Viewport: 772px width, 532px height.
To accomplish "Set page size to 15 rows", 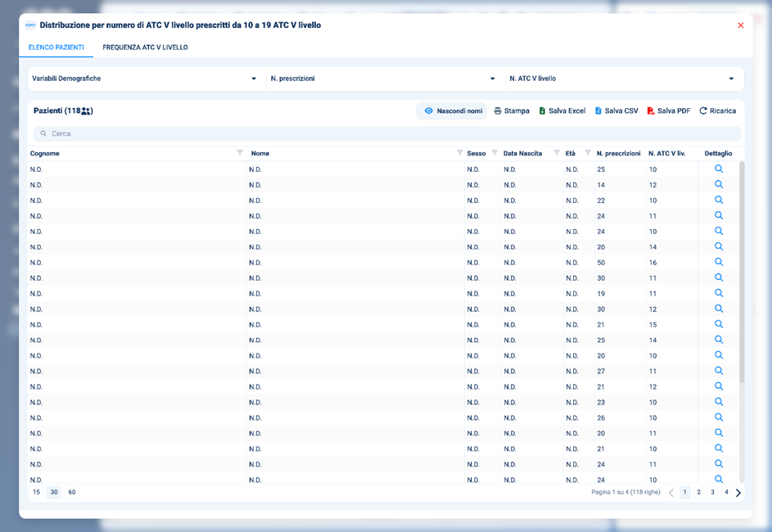I will click(36, 493).
